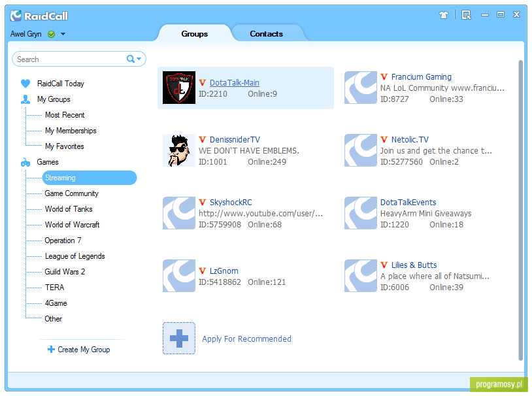Open the Game Community category
Viewport: 532px width, 396px height.
pos(72,193)
